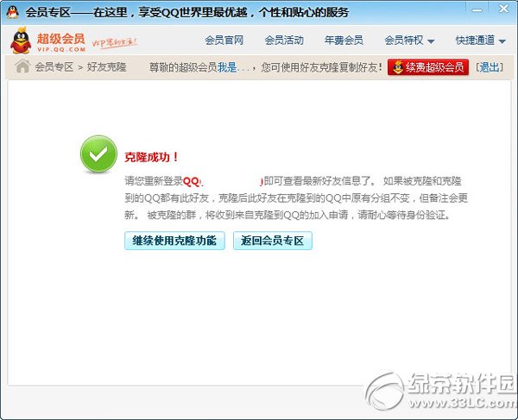The image size is (518, 420).
Task: Click the green success checkmark icon
Action: [98, 154]
